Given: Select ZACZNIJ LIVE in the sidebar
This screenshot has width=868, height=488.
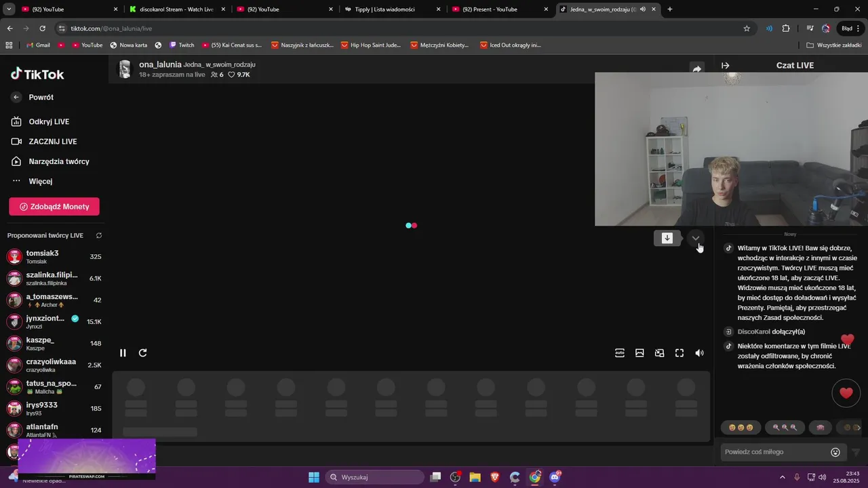Looking at the screenshot, I should [x=44, y=142].
